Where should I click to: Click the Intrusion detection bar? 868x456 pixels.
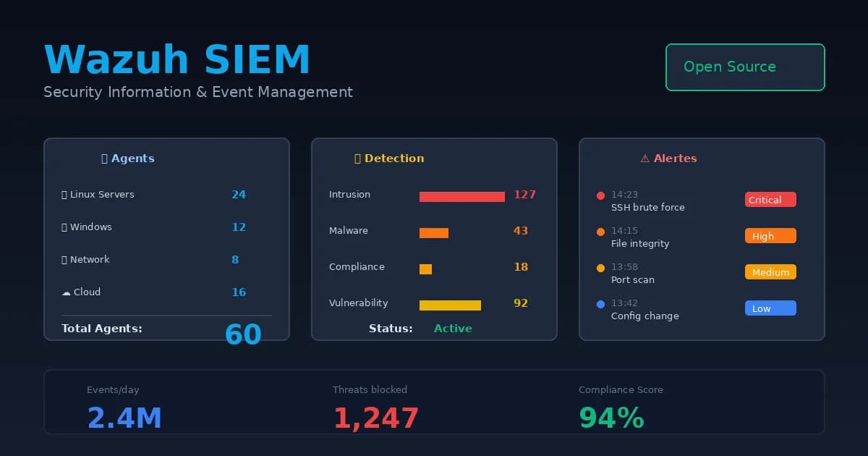[461, 195]
